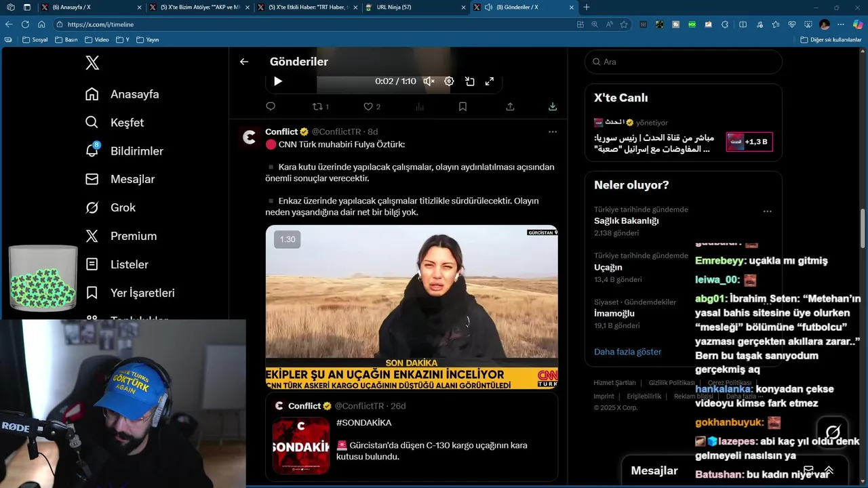This screenshot has width=868, height=488.
Task: Toggle picture-in-picture on top video
Action: (x=469, y=81)
